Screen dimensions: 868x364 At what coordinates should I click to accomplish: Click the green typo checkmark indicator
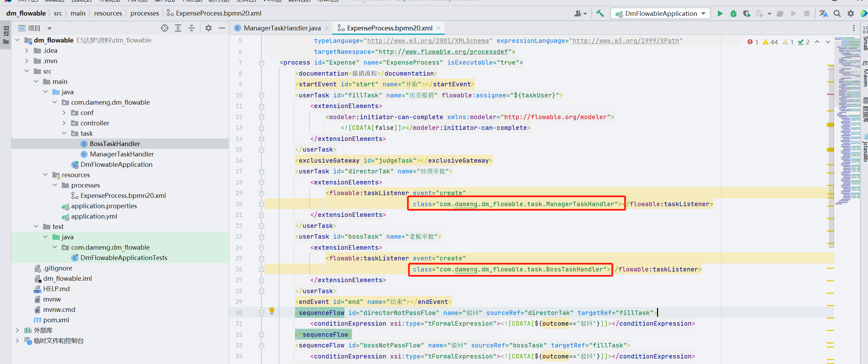click(x=804, y=42)
